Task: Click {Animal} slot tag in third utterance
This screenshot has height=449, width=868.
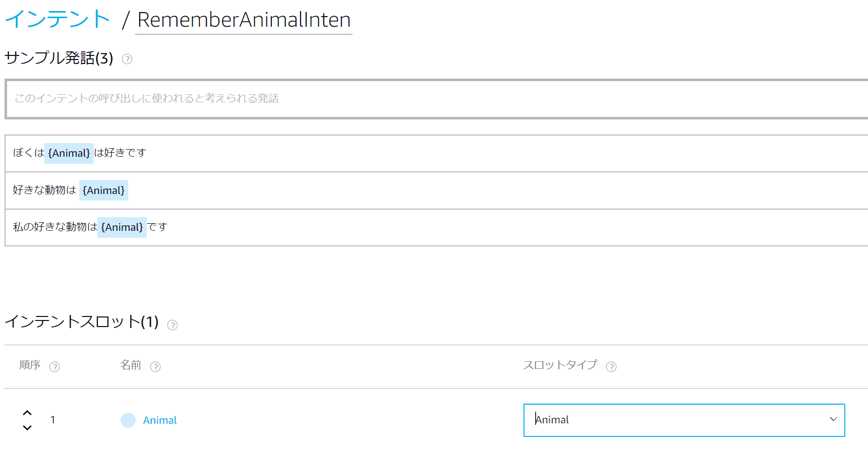Action: (x=122, y=227)
